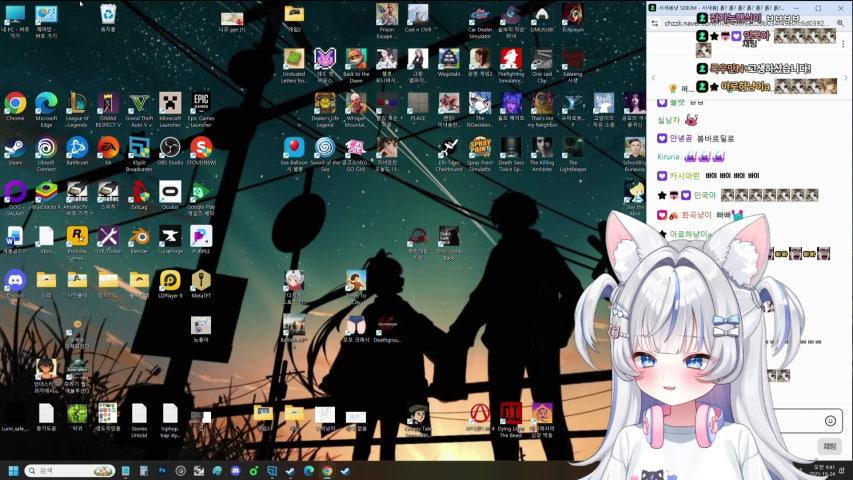This screenshot has height=480, width=853.
Task: Click the taskbar search box
Action: (70, 470)
